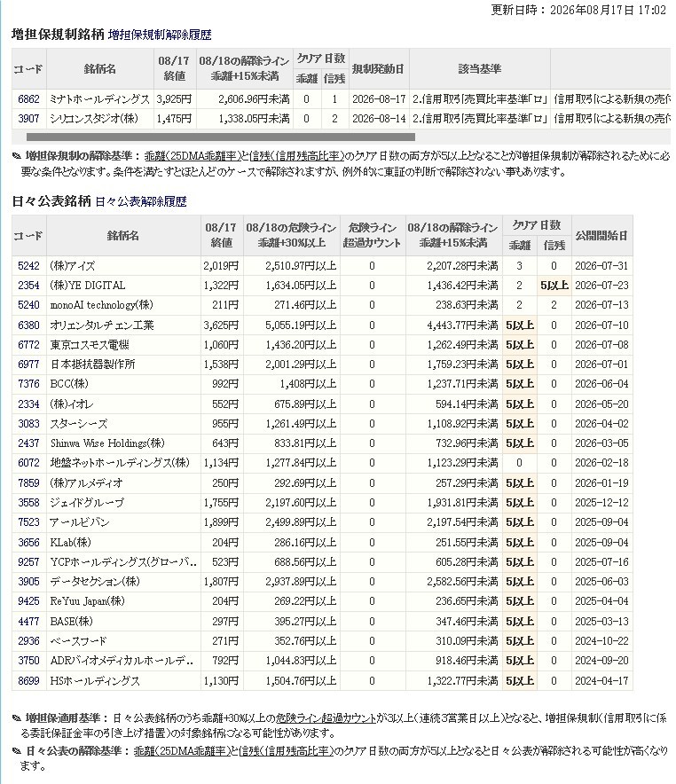Click 2024-04-17 start date cell
Image resolution: width=676 pixels, height=784 pixels.
coord(601,680)
